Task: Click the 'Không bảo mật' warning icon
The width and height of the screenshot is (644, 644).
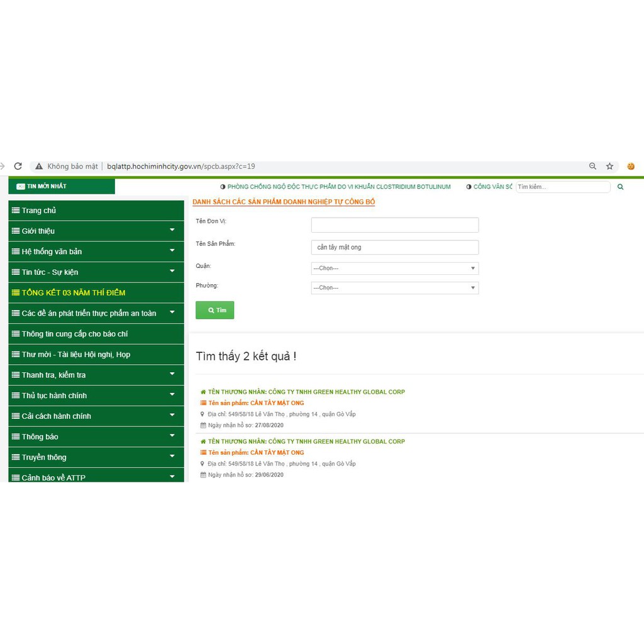Action: coord(39,167)
